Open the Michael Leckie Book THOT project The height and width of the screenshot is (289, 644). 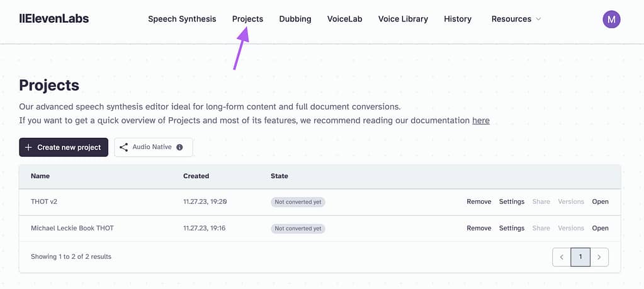[x=600, y=229]
